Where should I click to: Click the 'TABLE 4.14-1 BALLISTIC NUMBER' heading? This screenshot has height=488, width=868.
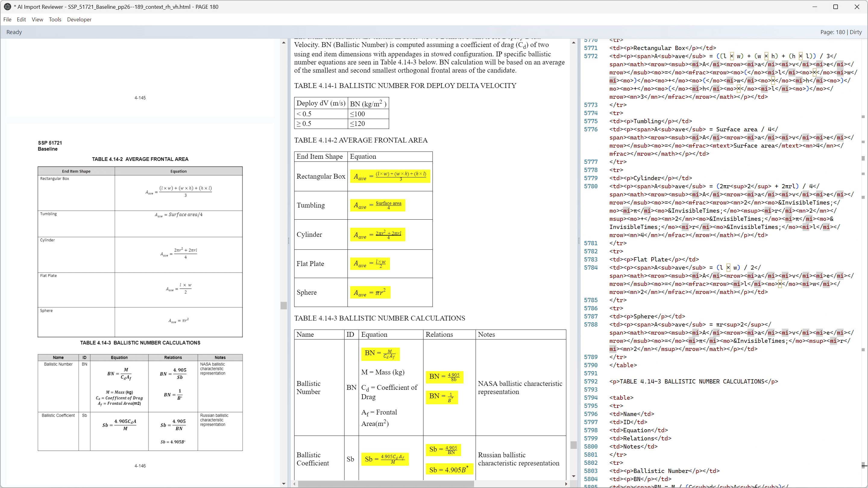click(405, 86)
